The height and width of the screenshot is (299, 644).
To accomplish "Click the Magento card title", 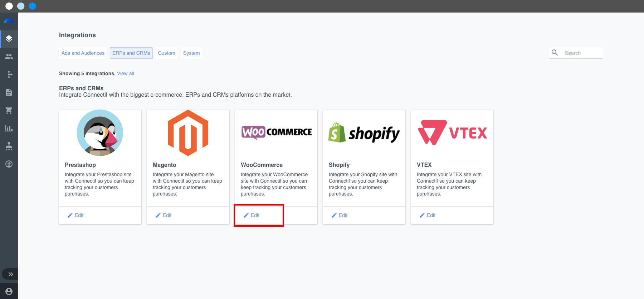I will 165,165.
